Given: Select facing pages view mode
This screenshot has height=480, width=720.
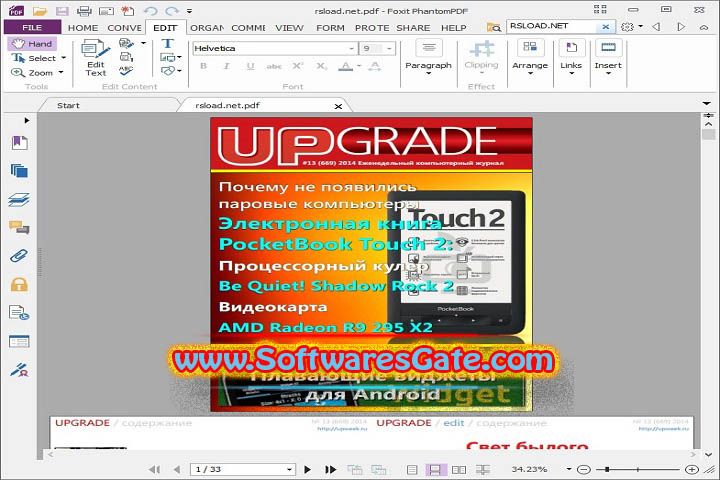Looking at the screenshot, I should [459, 469].
